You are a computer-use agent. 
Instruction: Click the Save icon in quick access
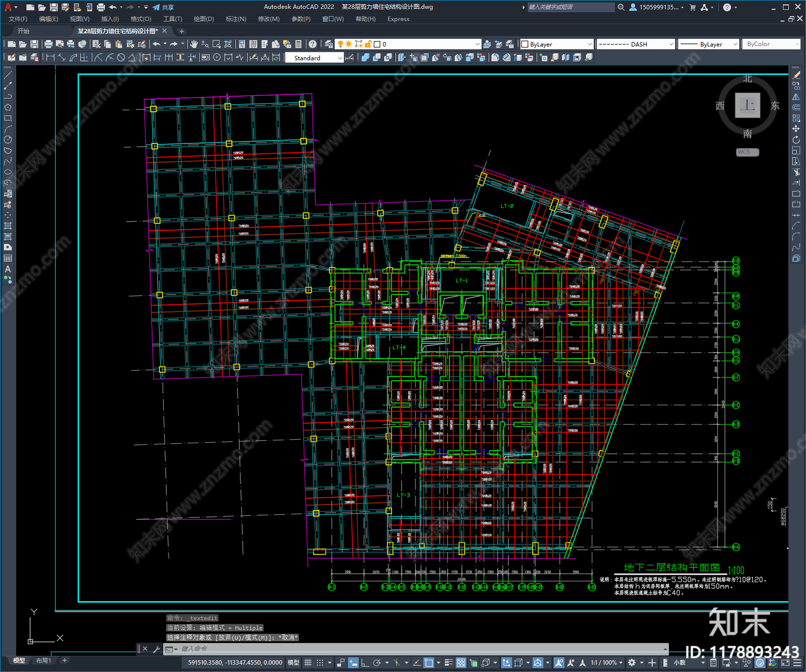click(x=53, y=7)
